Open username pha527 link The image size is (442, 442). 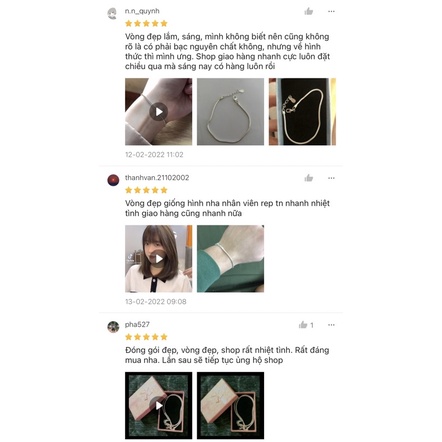point(137,324)
